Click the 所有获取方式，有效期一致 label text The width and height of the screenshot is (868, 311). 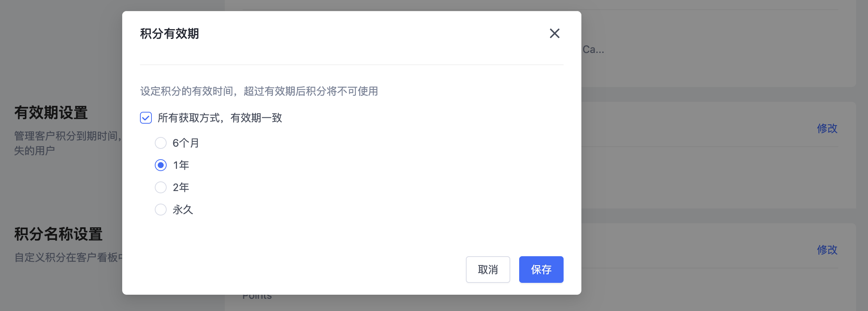tap(220, 118)
